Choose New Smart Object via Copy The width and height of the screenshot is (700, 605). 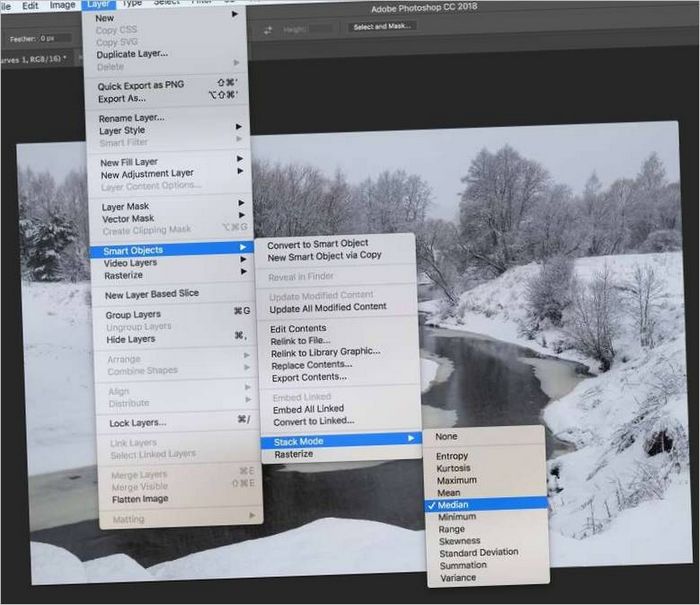[x=334, y=256]
